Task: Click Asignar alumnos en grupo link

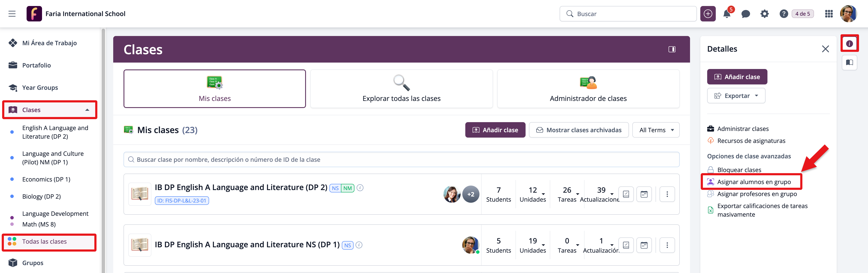Action: pos(754,182)
